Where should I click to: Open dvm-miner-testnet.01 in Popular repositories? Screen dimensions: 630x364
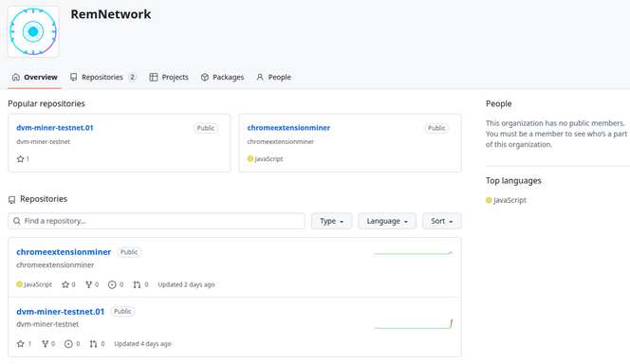(55, 128)
